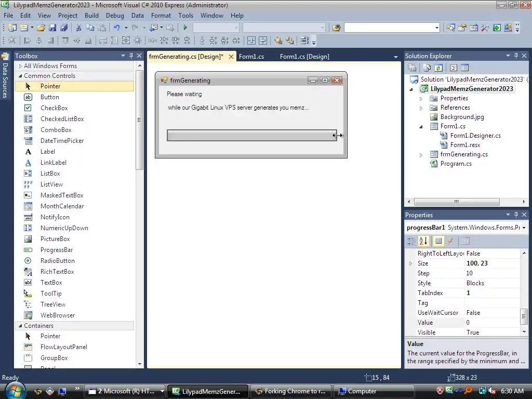Image resolution: width=532 pixels, height=399 pixels.
Task: Select Program.cs in Solution Explorer
Action: pos(456,164)
